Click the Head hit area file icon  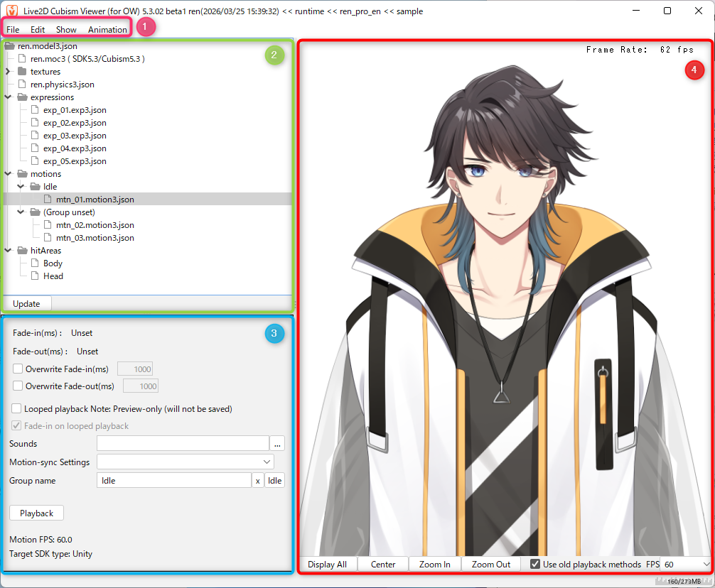(34, 276)
